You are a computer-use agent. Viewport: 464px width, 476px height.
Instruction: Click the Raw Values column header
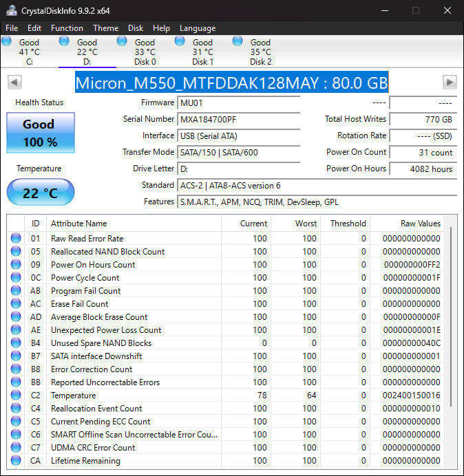click(x=407, y=224)
